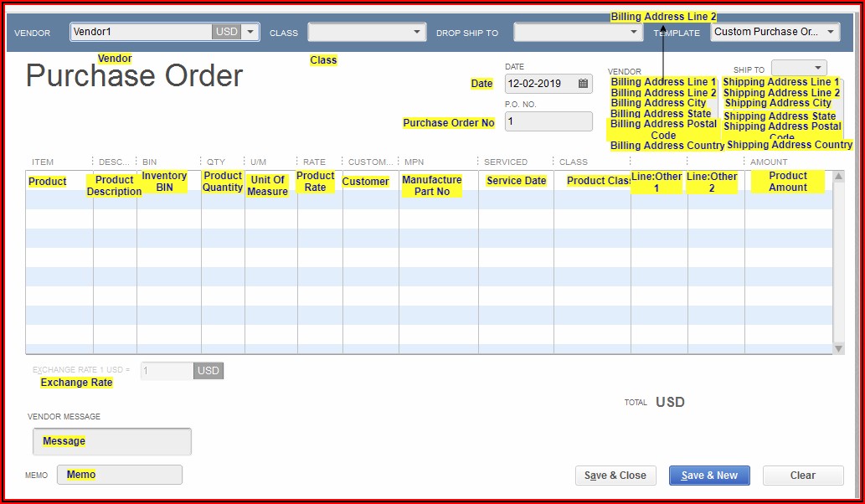Image resolution: width=865 pixels, height=504 pixels.
Task: Open the Template selection dropdown
Action: [x=831, y=32]
